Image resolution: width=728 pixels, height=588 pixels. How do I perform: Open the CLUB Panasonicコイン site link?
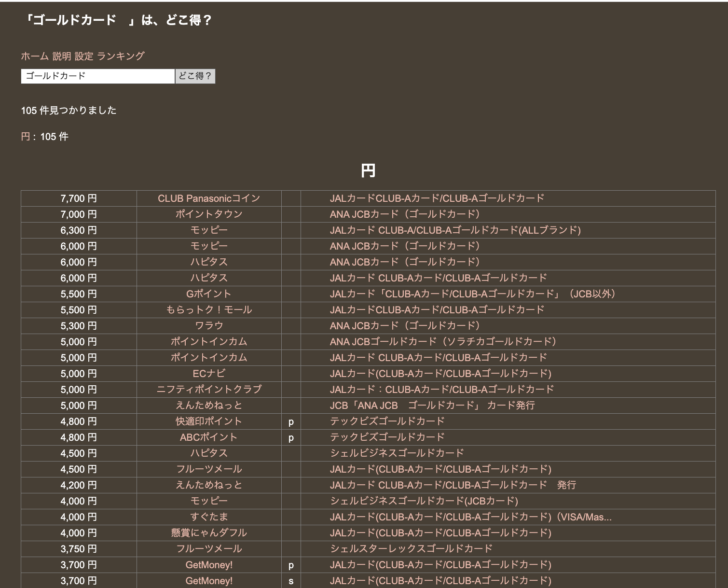208,198
